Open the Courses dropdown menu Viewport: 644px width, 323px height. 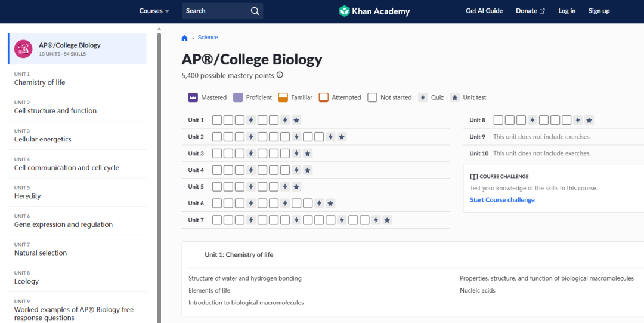154,11
